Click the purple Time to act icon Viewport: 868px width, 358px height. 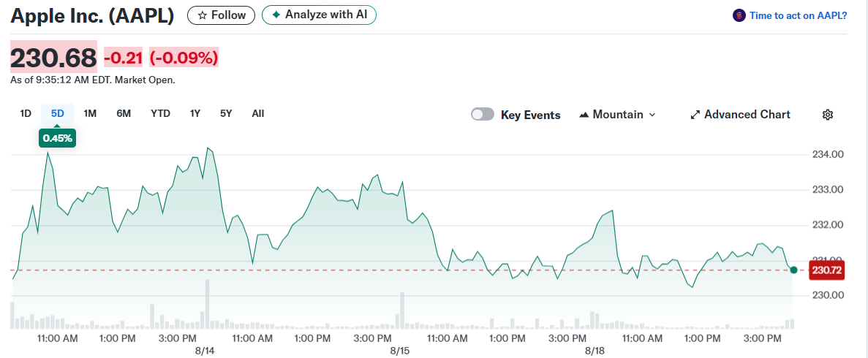click(x=739, y=15)
